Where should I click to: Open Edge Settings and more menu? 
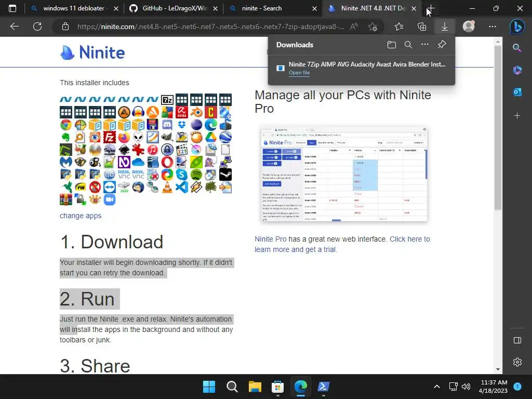point(493,26)
